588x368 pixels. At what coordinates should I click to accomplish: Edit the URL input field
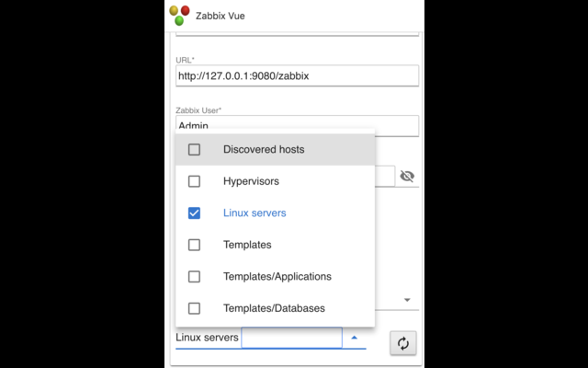point(297,75)
